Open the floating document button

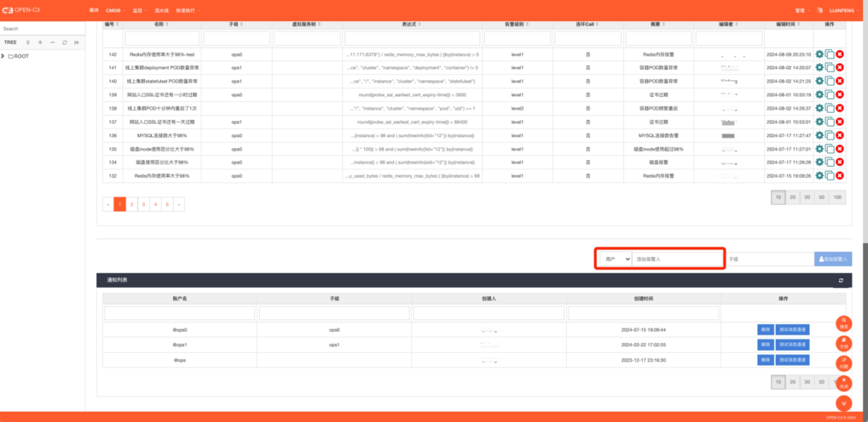[844, 343]
